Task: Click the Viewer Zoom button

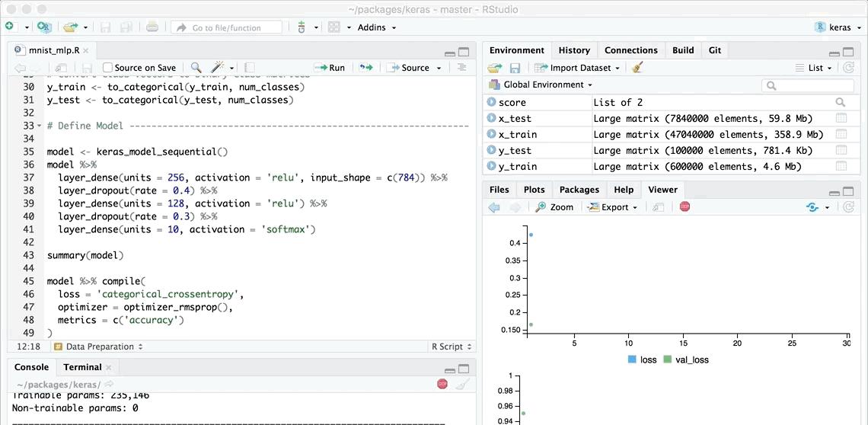Action: pyautogui.click(x=554, y=206)
